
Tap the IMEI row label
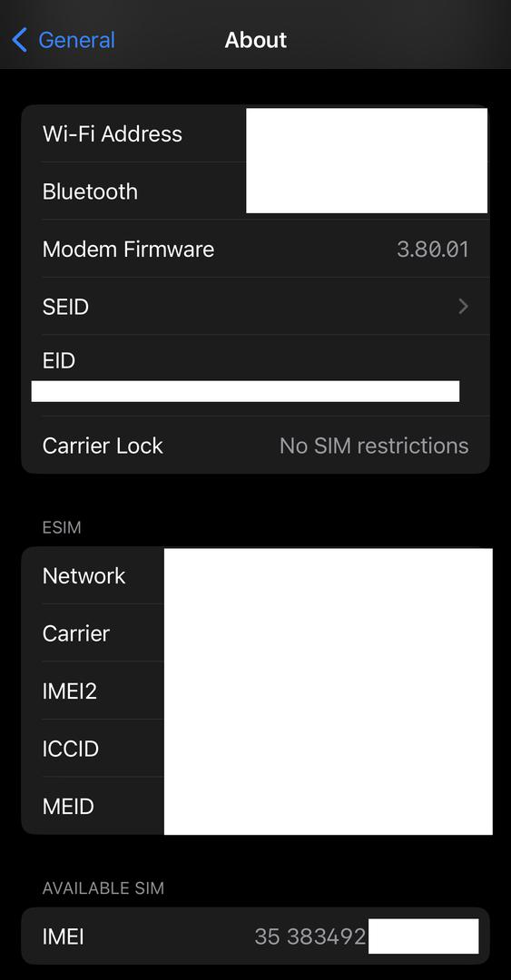pos(64,936)
